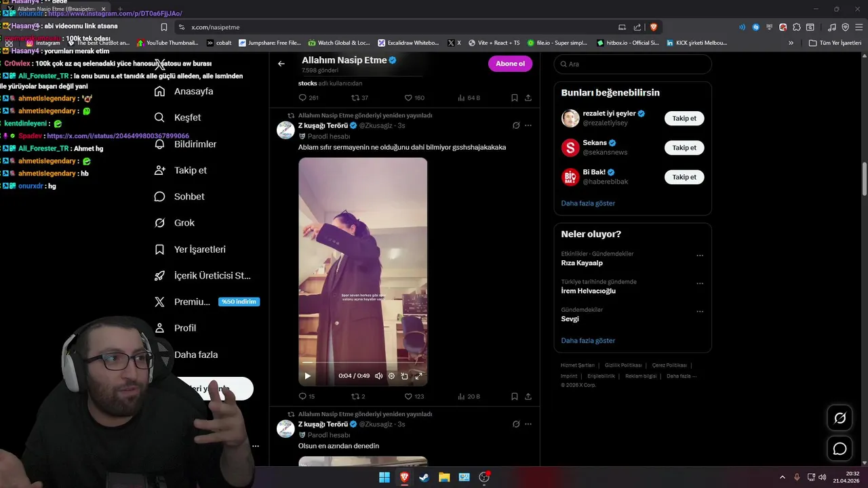This screenshot has width=868, height=488.
Task: Open File Explorer from the taskbar
Action: [x=444, y=477]
